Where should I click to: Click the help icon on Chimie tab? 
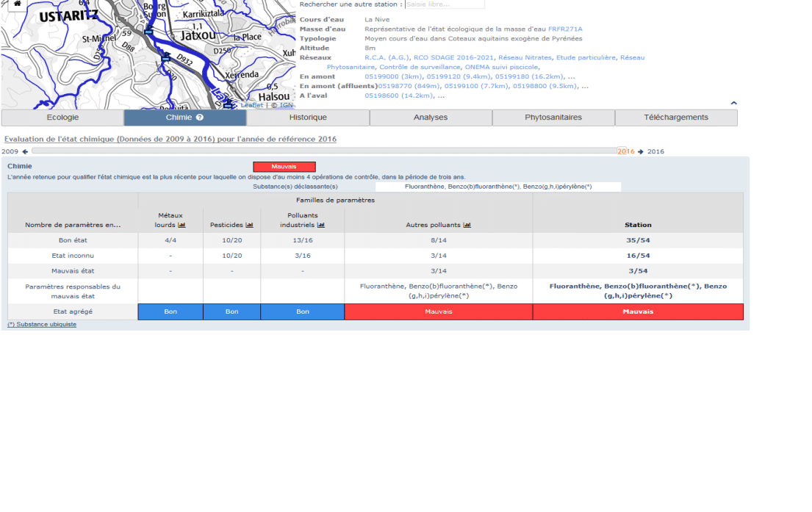(200, 118)
